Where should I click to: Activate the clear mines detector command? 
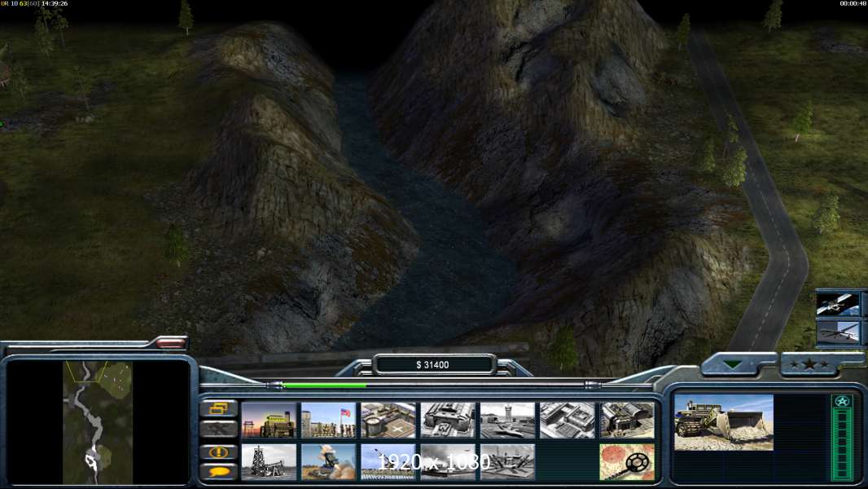pyautogui.click(x=627, y=461)
